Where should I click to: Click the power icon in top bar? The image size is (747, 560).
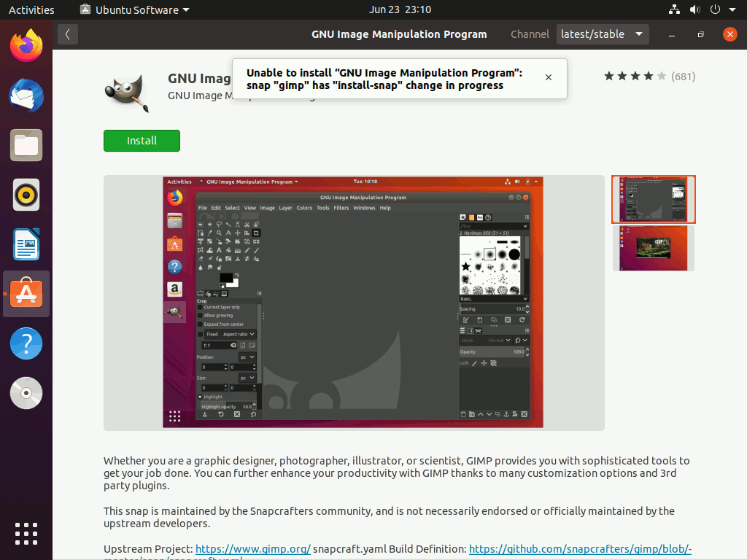[x=715, y=9]
